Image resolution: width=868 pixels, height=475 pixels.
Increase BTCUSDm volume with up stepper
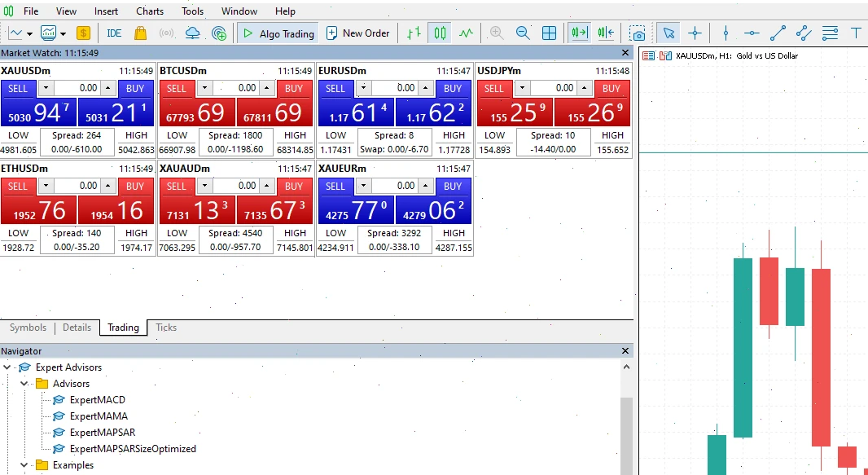267,87
